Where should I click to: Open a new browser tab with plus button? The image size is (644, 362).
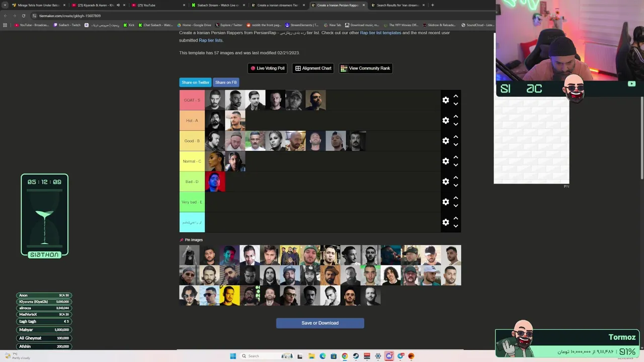432,5
